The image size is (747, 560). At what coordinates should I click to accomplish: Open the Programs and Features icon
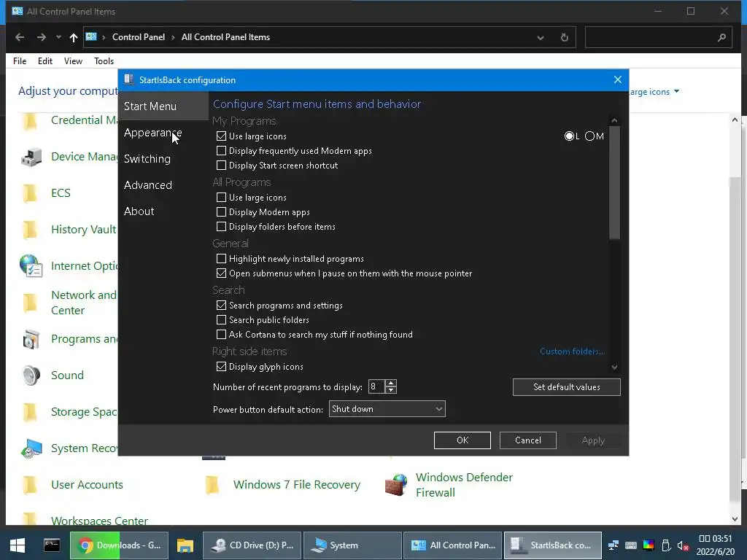pos(31,339)
